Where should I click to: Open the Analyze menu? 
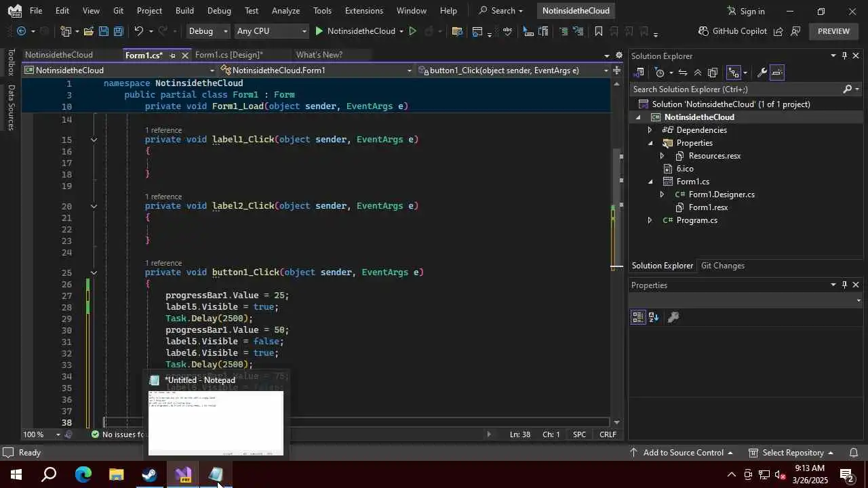tap(285, 11)
